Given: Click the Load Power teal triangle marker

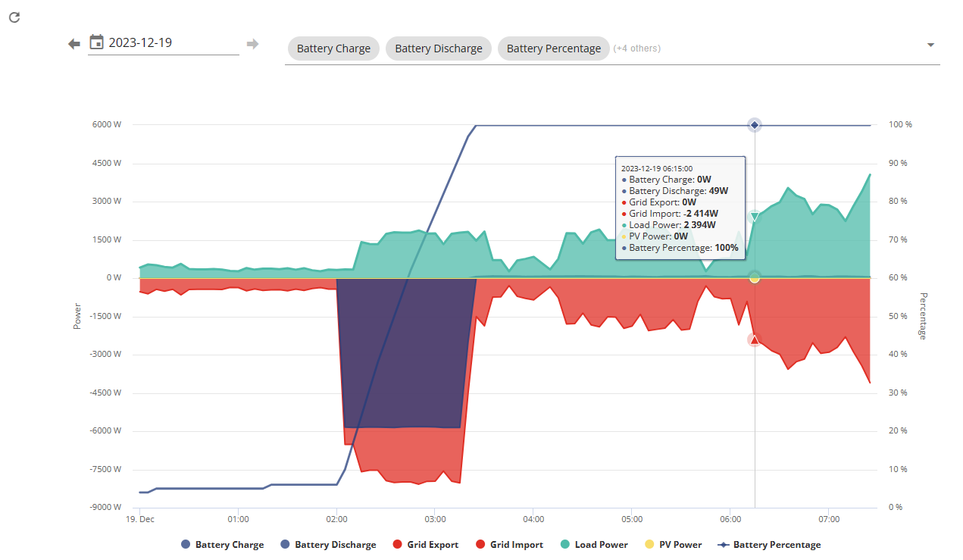Looking at the screenshot, I should pyautogui.click(x=755, y=217).
